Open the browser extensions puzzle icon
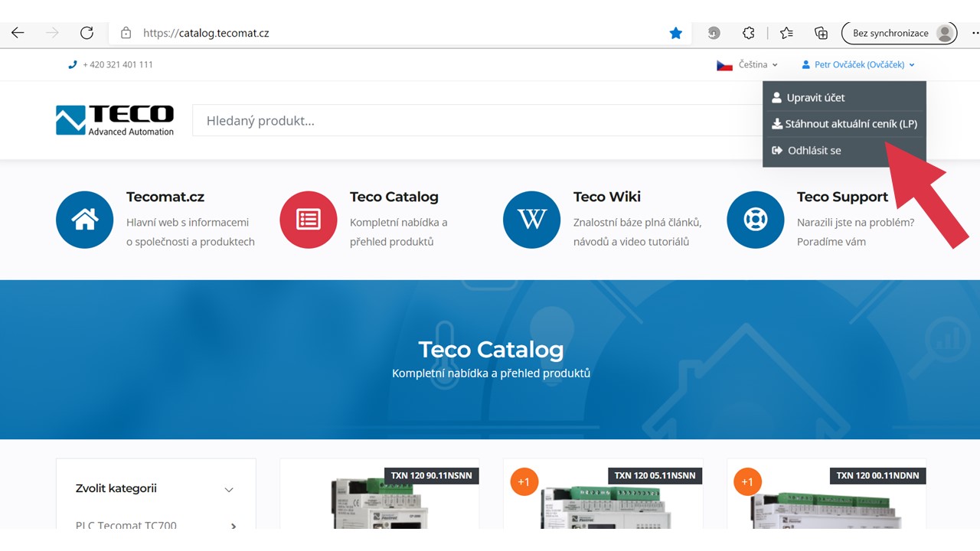This screenshot has width=980, height=551. pyautogui.click(x=749, y=33)
